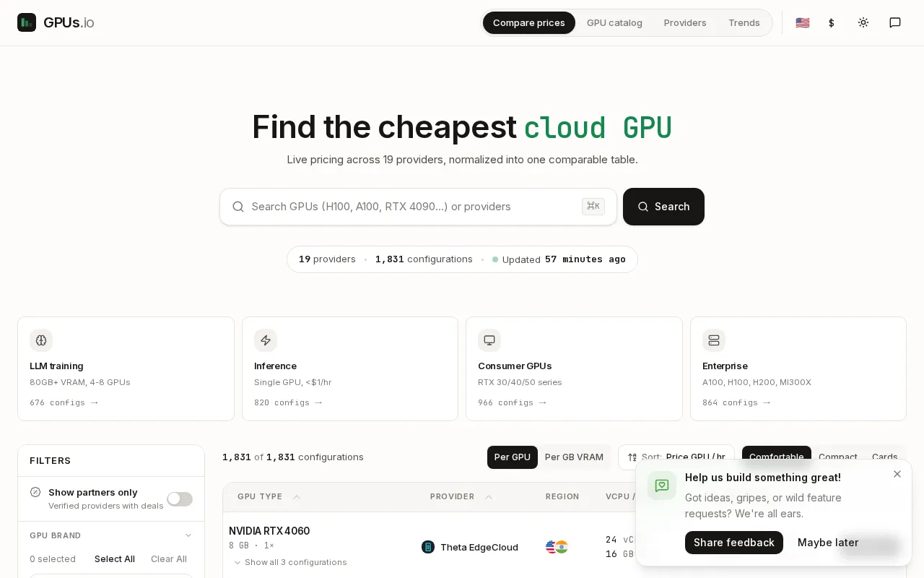This screenshot has width=924, height=578.
Task: Open 966 configs link for Consumer GPUs
Action: coord(512,402)
